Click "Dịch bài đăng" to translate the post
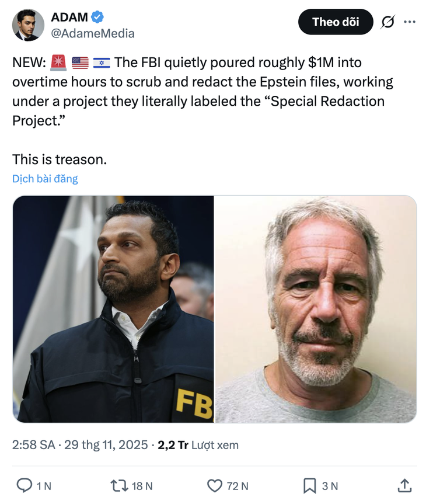426x504 pixels. coord(45,179)
